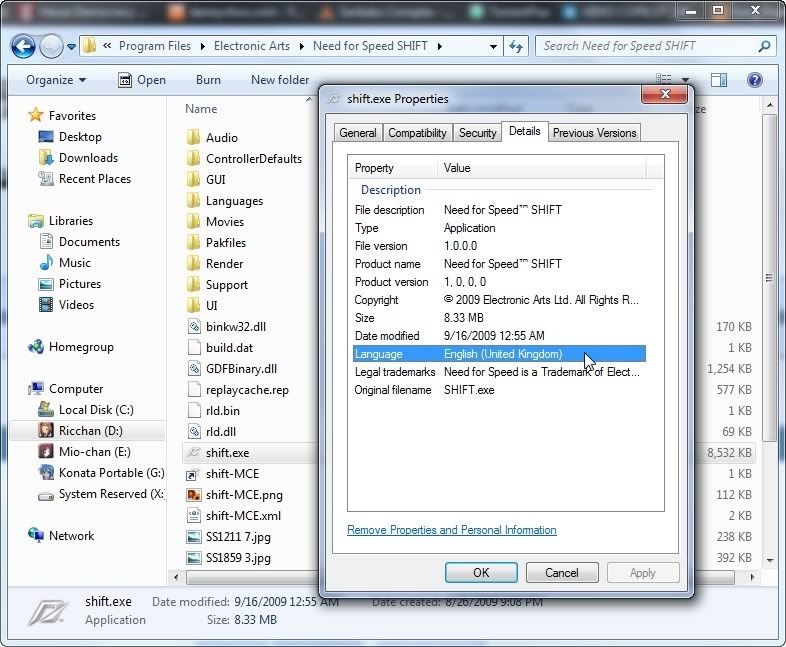Click the Help question mark icon
The image size is (786, 647).
tap(755, 80)
